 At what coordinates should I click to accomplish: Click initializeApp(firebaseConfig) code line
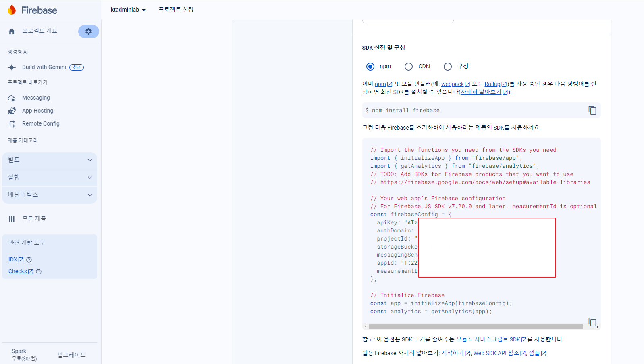pyautogui.click(x=441, y=303)
